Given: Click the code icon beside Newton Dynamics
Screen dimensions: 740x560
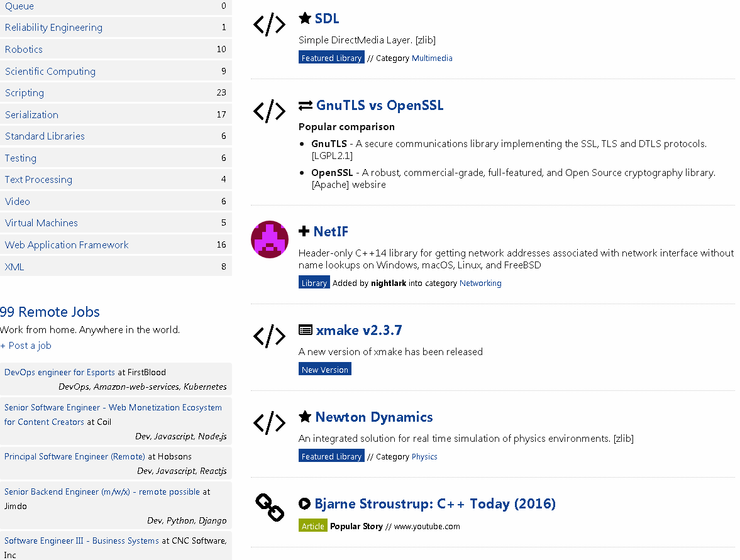Looking at the screenshot, I should (269, 422).
